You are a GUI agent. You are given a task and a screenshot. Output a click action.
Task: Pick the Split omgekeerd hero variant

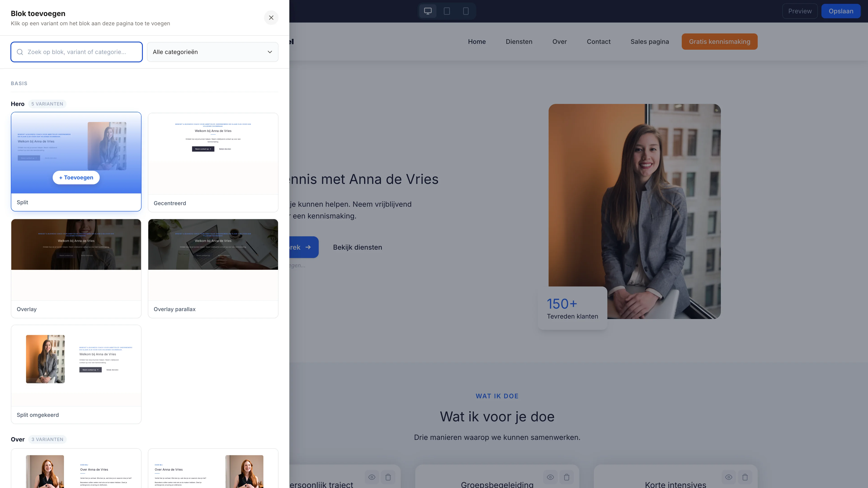(76, 374)
